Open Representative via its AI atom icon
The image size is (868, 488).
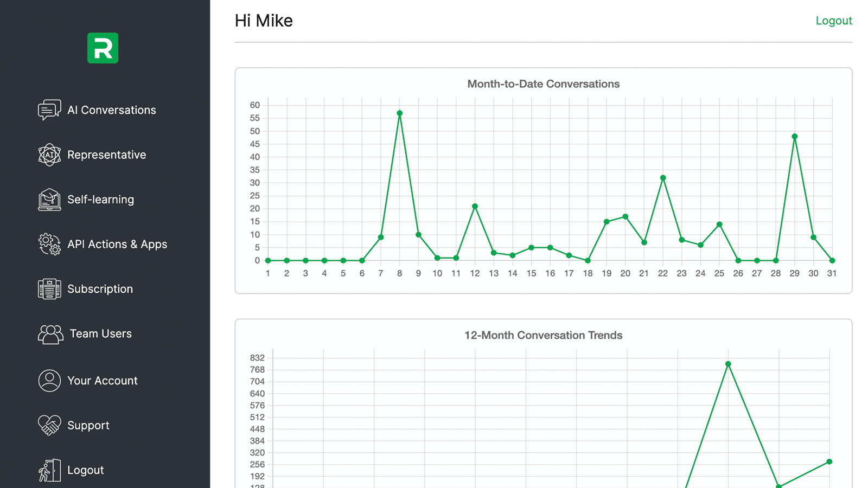tap(49, 155)
